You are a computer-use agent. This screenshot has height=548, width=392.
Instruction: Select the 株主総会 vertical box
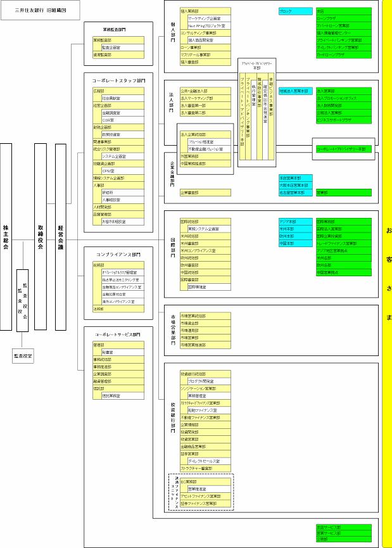click(x=6, y=236)
